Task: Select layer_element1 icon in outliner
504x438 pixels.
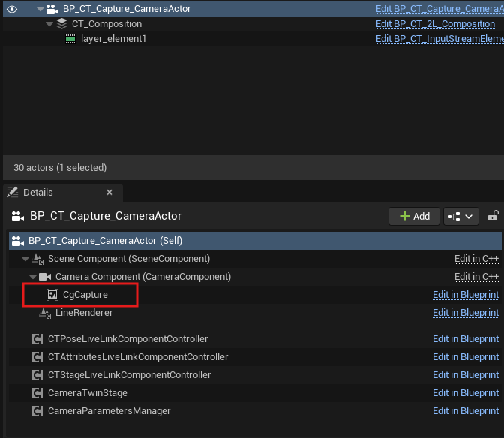Action: coord(70,38)
